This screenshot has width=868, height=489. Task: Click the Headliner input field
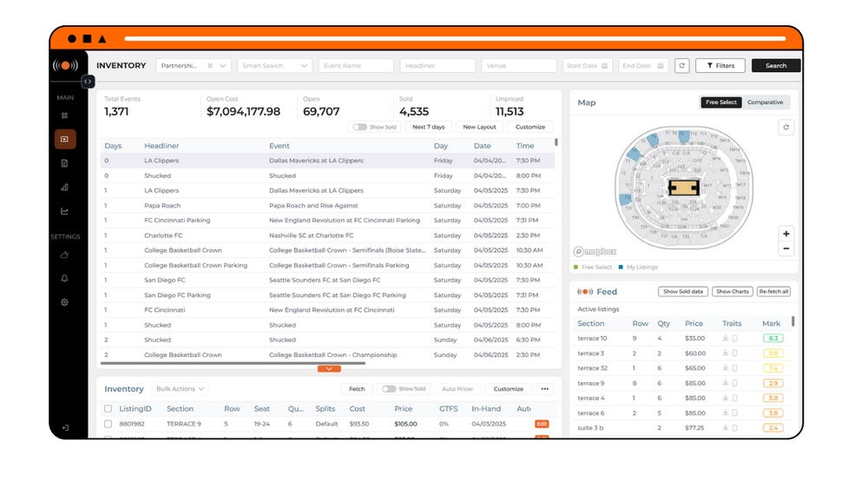point(437,65)
